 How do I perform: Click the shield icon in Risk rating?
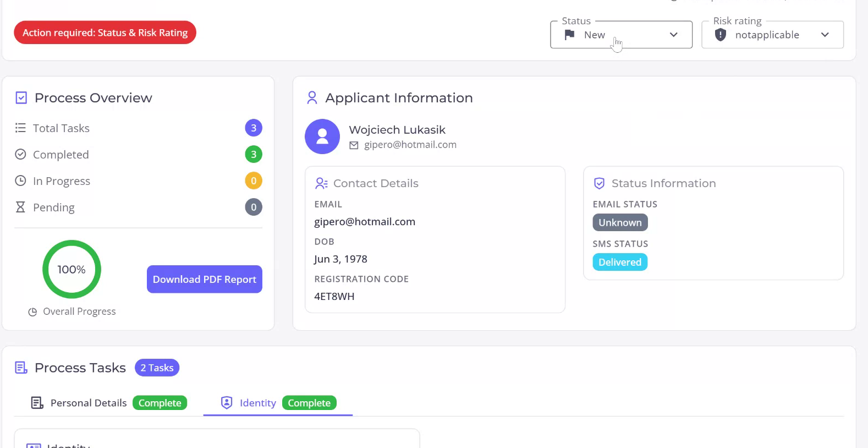[x=720, y=35]
